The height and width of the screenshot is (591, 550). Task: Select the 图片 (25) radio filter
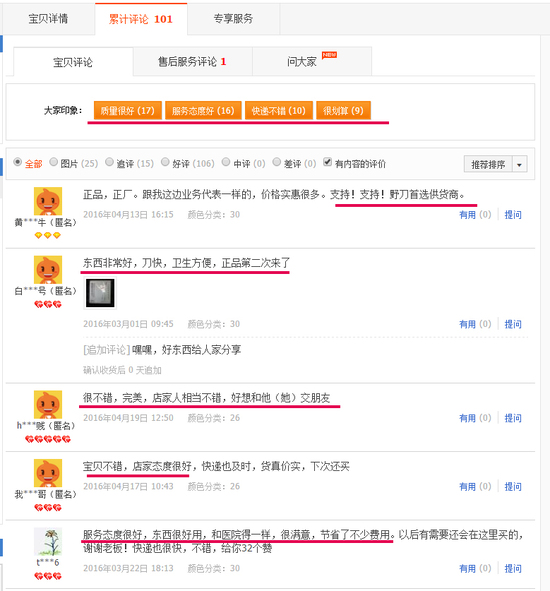(x=54, y=162)
